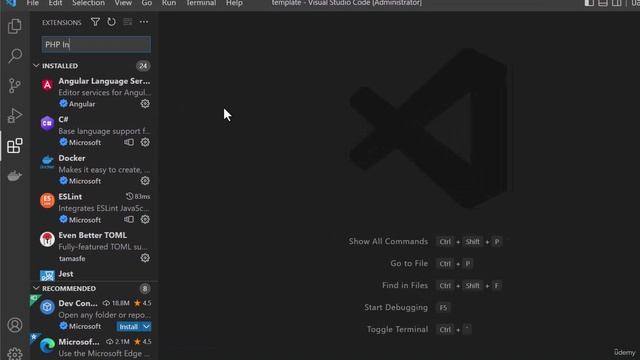Collapse the INSTALLED section

tap(36, 66)
